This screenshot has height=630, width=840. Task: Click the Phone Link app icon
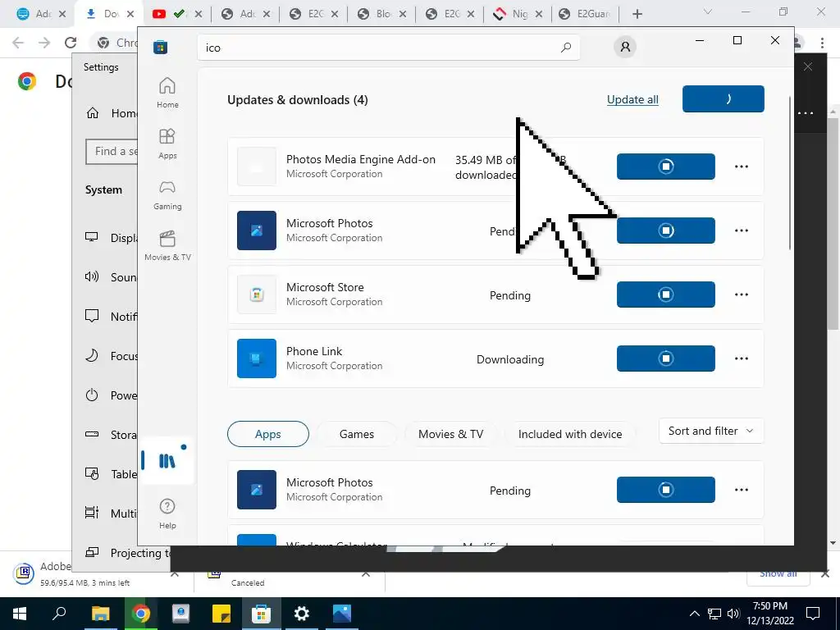tap(257, 358)
